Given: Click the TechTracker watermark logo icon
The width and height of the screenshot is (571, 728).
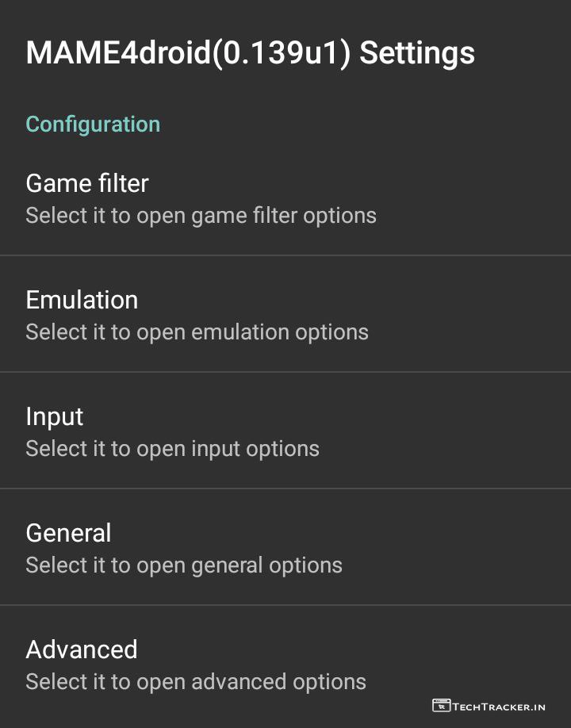Looking at the screenshot, I should (441, 705).
